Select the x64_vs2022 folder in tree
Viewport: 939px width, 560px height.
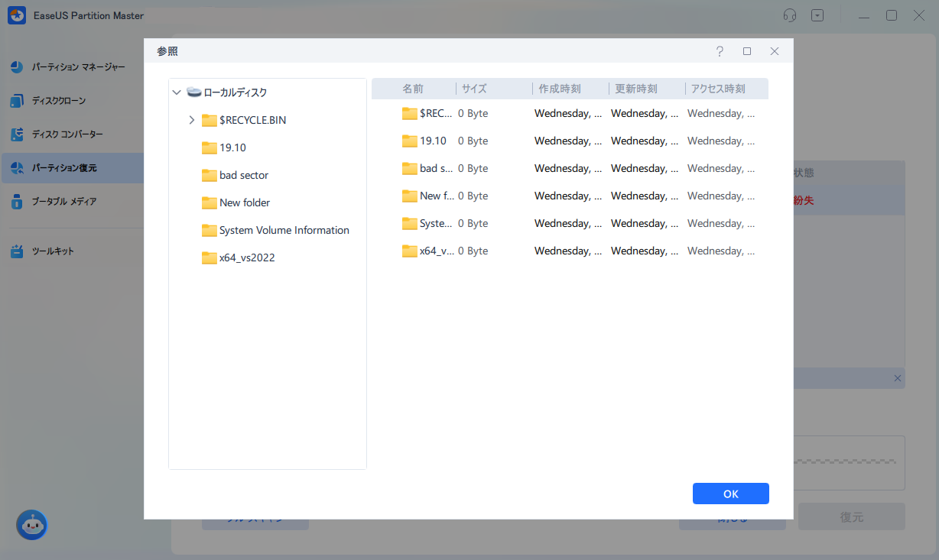[x=246, y=257]
